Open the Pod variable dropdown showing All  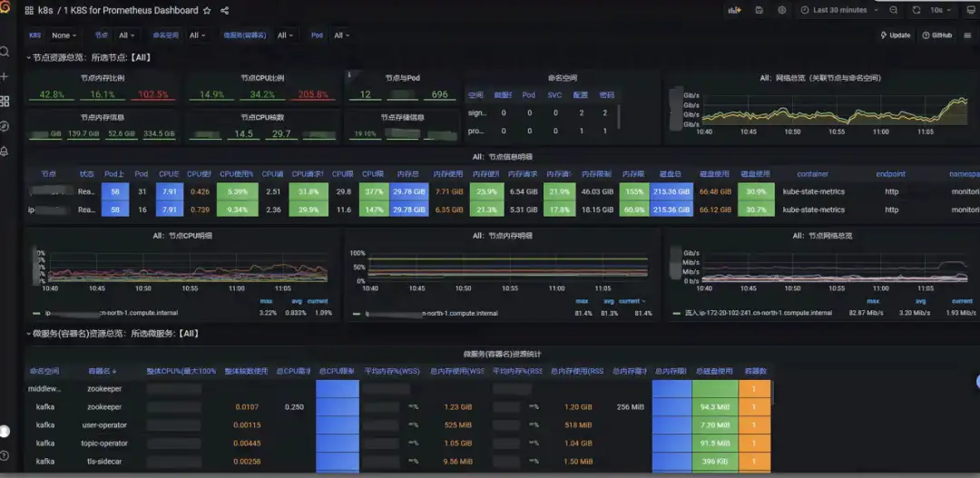point(341,35)
